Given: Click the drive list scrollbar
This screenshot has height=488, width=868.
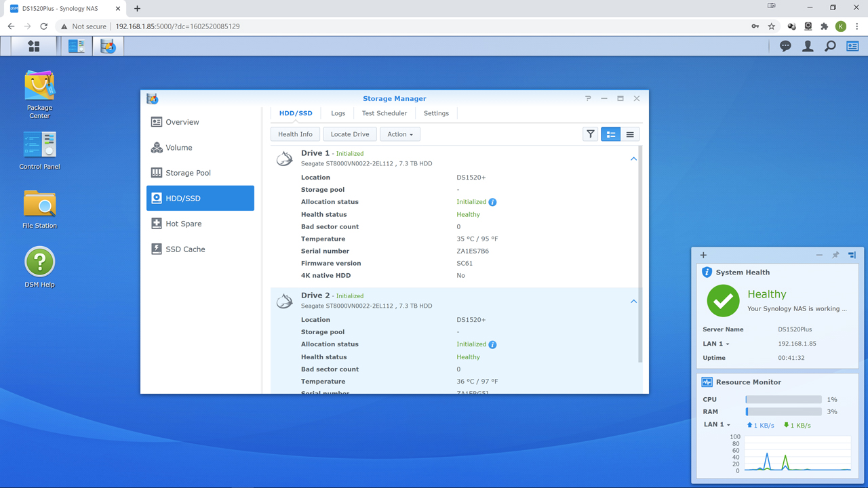Looking at the screenshot, I should click(641, 254).
